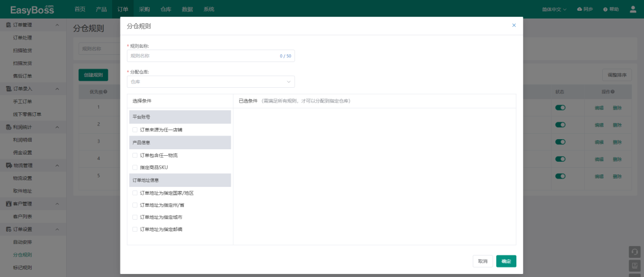Click the 订单设置 sidebar icon

pos(8,229)
